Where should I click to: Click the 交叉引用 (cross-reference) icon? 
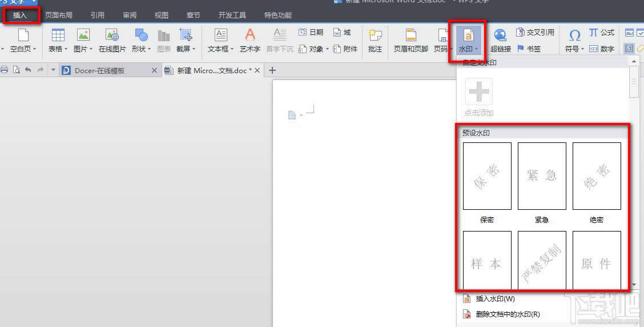(521, 33)
